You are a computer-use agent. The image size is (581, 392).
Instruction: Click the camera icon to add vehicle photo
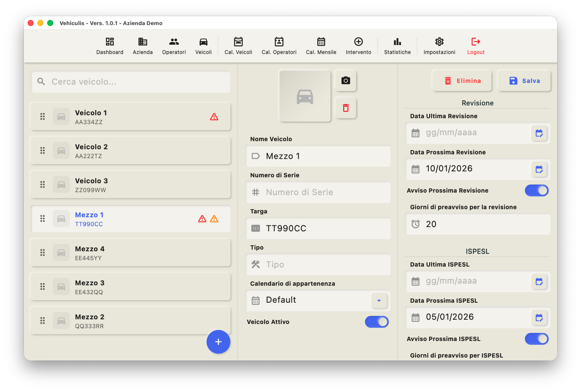[x=345, y=81]
